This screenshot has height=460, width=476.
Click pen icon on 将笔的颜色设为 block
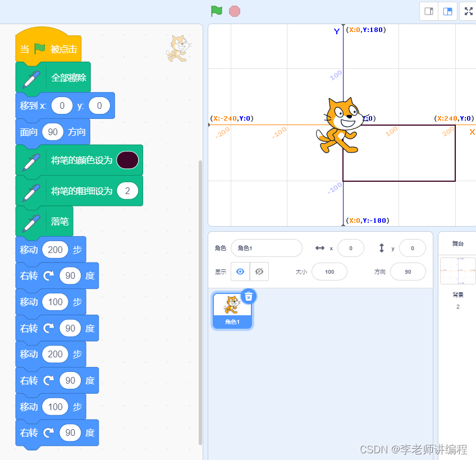pos(31,162)
